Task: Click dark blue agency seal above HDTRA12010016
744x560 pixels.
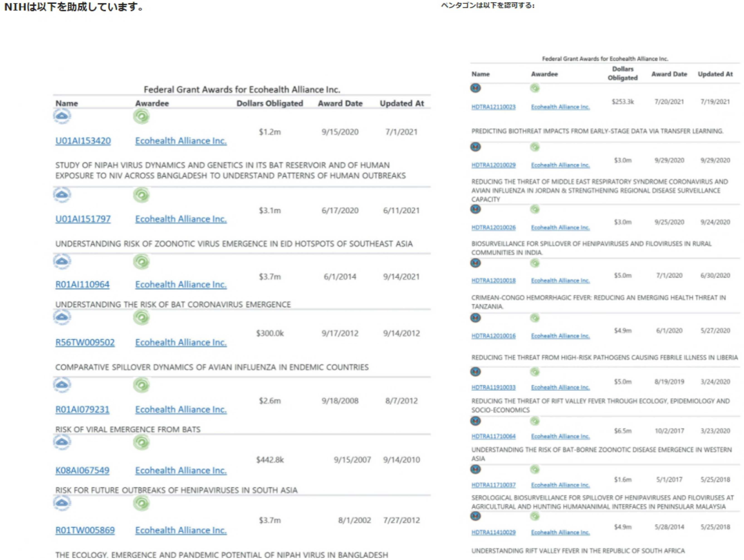Action: coord(475,318)
